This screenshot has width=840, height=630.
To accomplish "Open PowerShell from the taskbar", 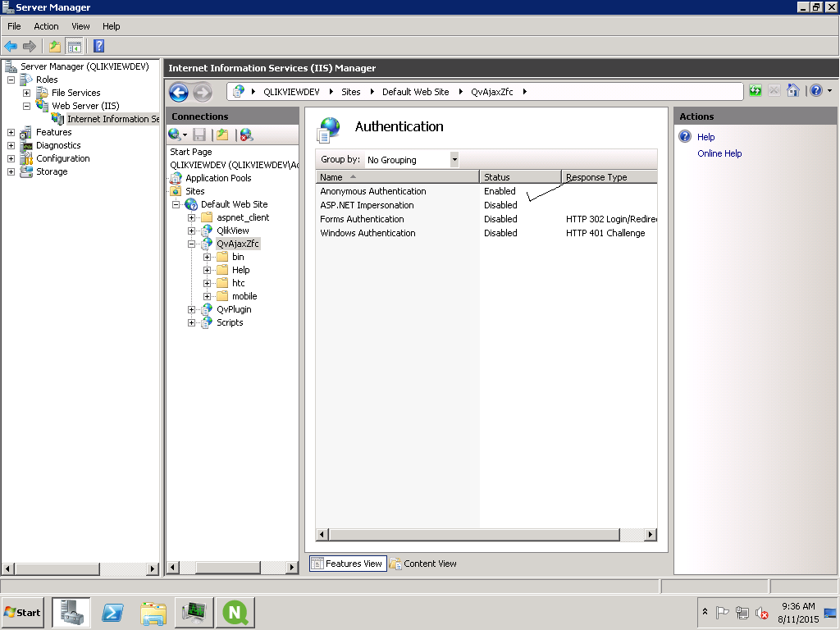I will [x=112, y=612].
